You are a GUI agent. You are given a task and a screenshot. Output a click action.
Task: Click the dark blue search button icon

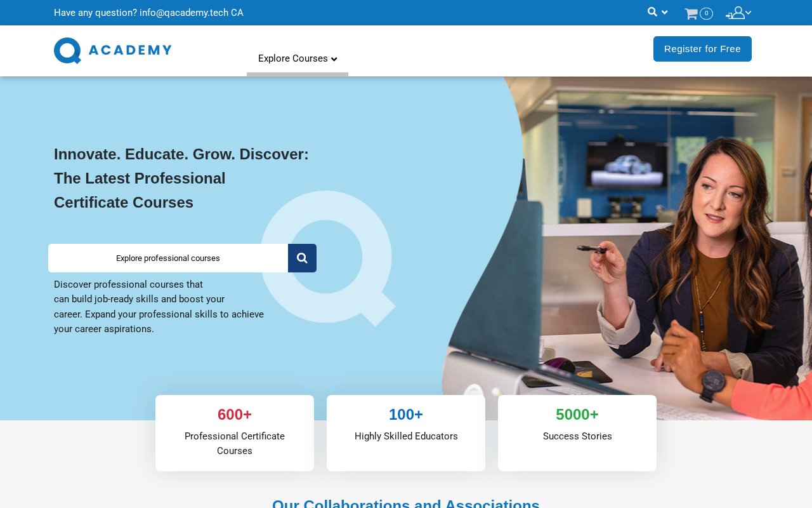click(302, 258)
